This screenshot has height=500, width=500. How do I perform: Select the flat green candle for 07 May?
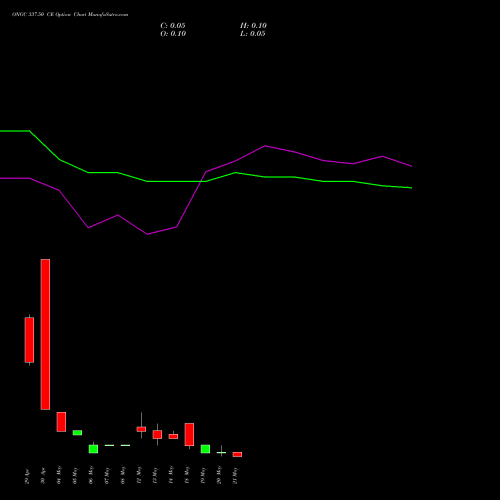pyautogui.click(x=109, y=445)
